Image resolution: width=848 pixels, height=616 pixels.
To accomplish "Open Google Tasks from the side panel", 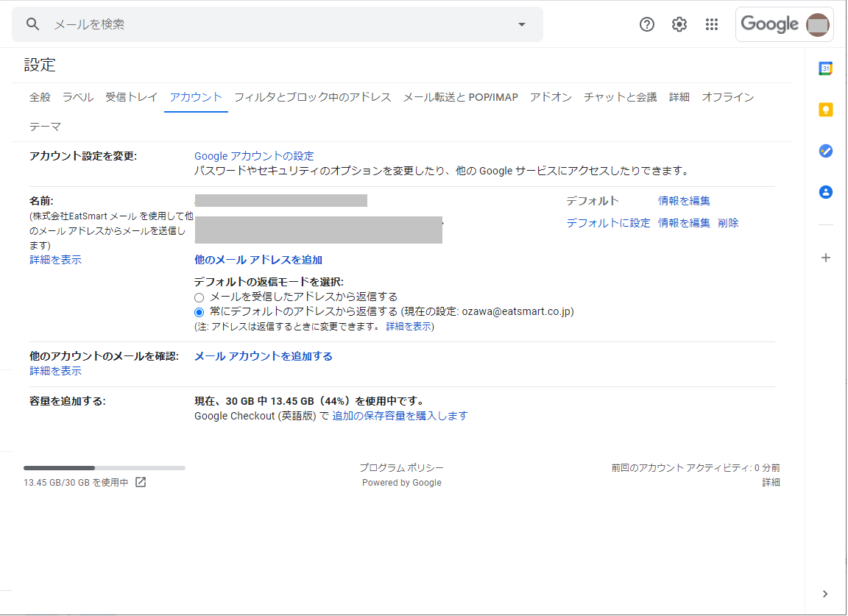I will pyautogui.click(x=825, y=150).
